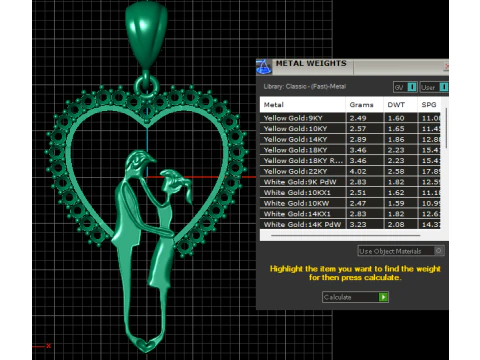Click the 2.49 grams value
The image size is (480, 360).
pyautogui.click(x=358, y=118)
